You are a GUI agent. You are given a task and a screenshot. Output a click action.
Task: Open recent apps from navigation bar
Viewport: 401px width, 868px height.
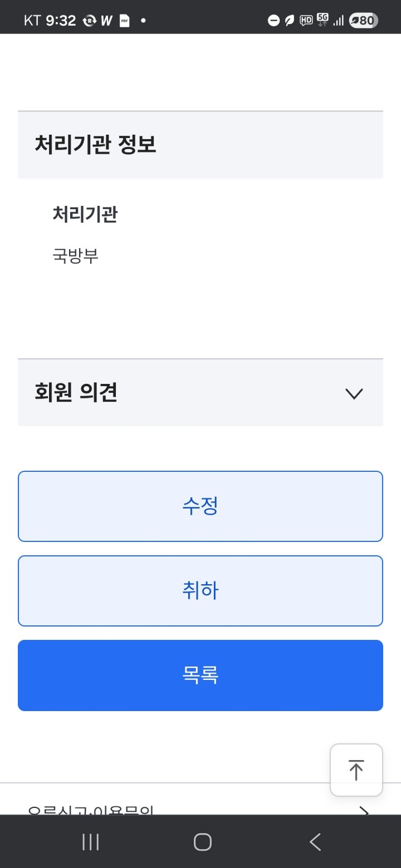(x=91, y=842)
